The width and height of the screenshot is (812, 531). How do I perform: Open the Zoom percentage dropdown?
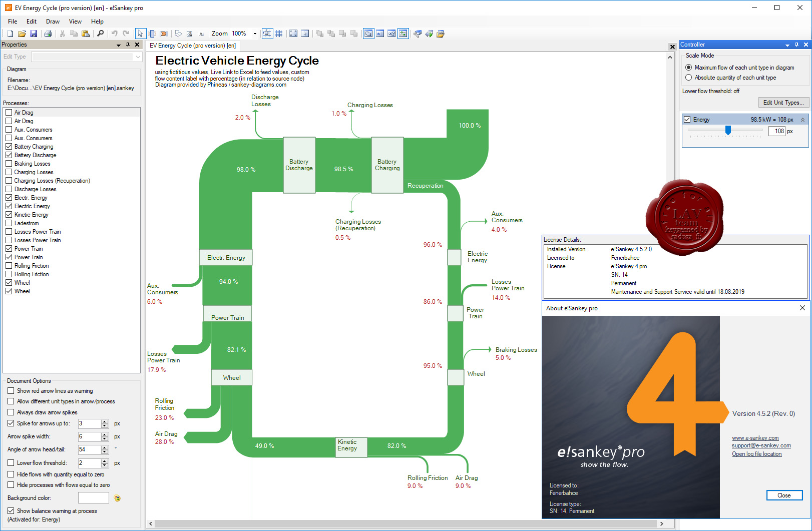255,34
